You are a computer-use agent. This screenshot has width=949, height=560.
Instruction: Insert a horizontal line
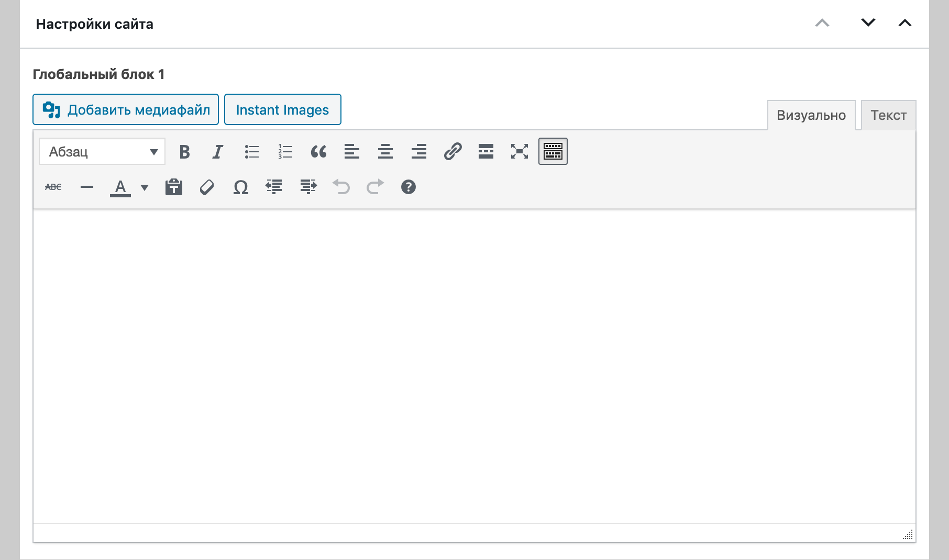coord(87,187)
